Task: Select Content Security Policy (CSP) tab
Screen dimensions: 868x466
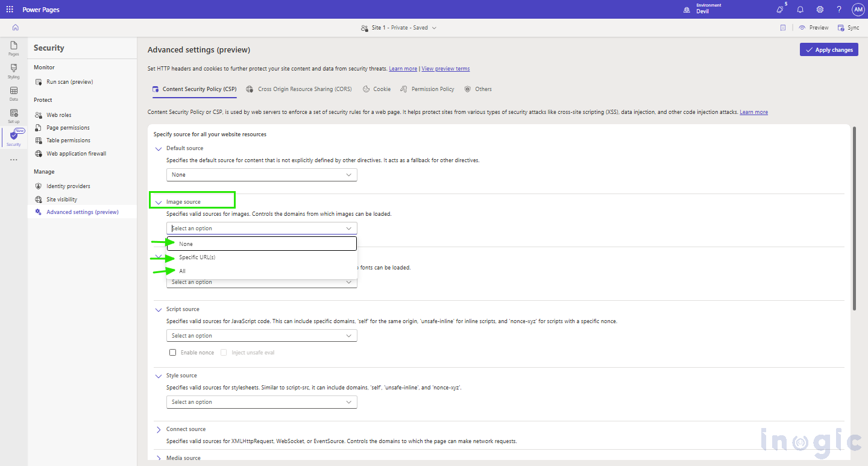Action: [x=194, y=89]
